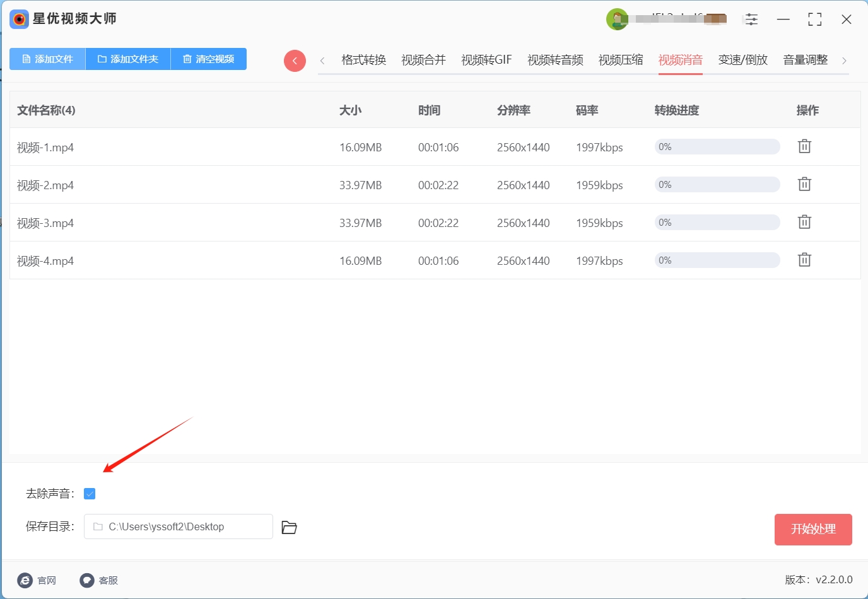The width and height of the screenshot is (868, 599).
Task: Switch to the 格式转换 tab
Action: 363,60
